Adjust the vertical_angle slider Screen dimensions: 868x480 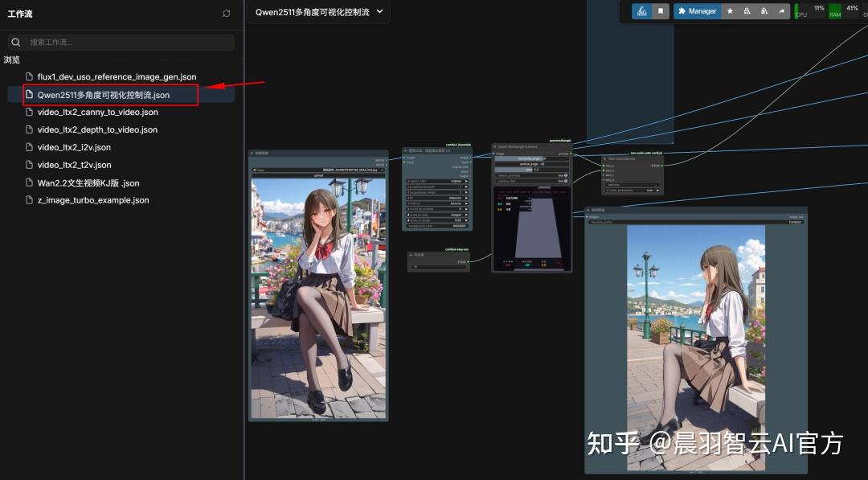pyautogui.click(x=531, y=164)
